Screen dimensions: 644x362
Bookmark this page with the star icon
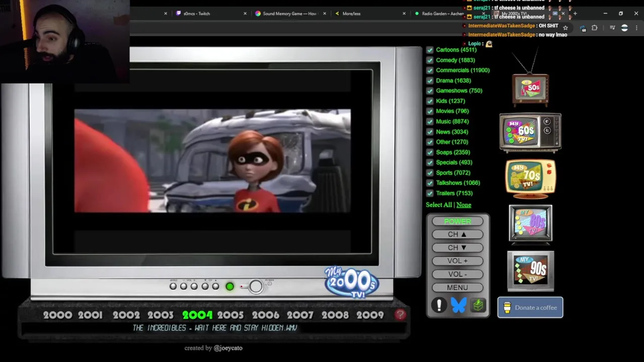(x=566, y=28)
